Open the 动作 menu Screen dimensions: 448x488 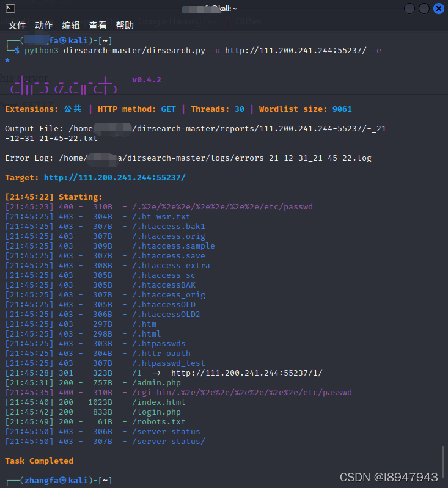click(44, 25)
